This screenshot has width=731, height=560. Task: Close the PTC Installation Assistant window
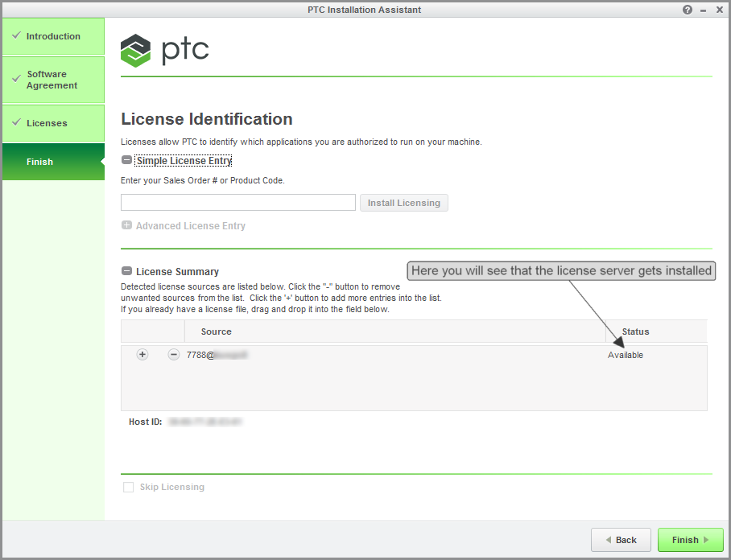coord(720,10)
